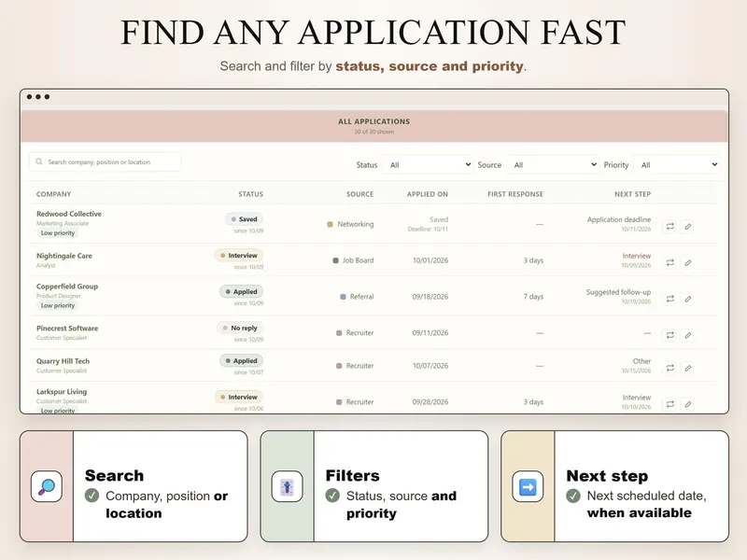Click the Job Board source color swatch
The height and width of the screenshot is (560, 747).
[335, 260]
